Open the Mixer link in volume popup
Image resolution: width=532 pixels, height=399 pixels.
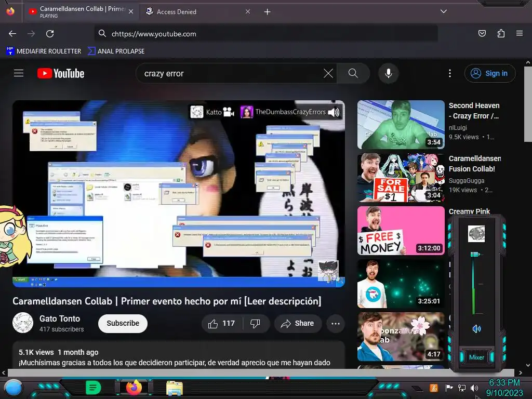tap(476, 357)
